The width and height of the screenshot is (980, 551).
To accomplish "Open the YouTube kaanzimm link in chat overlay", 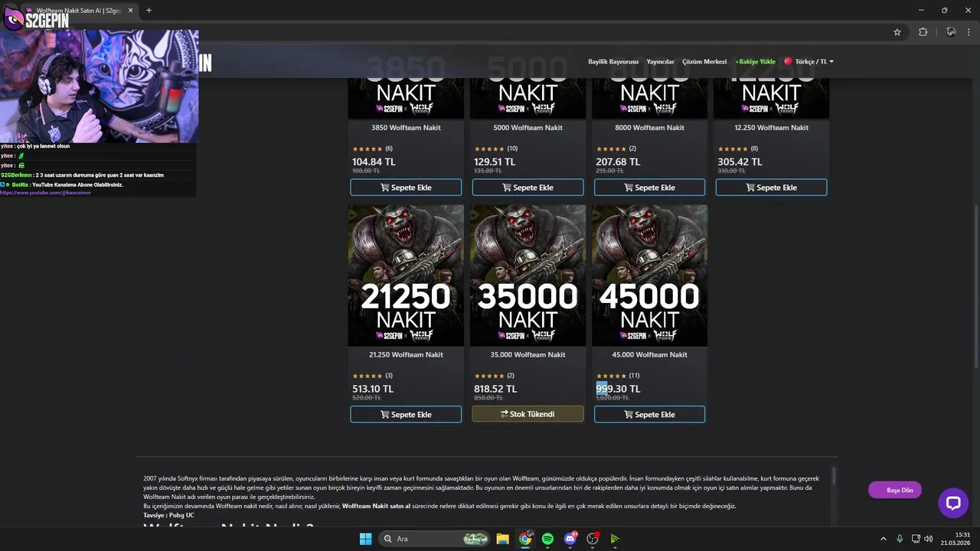I will [45, 192].
